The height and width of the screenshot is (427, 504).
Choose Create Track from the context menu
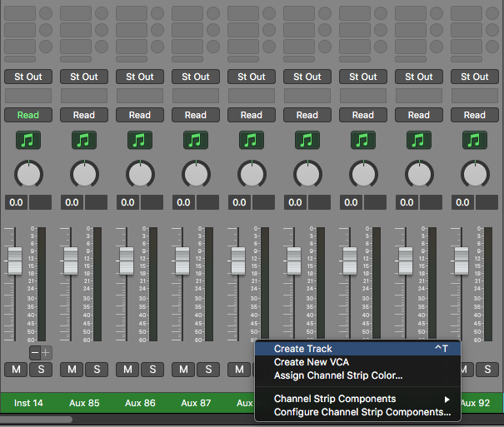coord(357,349)
